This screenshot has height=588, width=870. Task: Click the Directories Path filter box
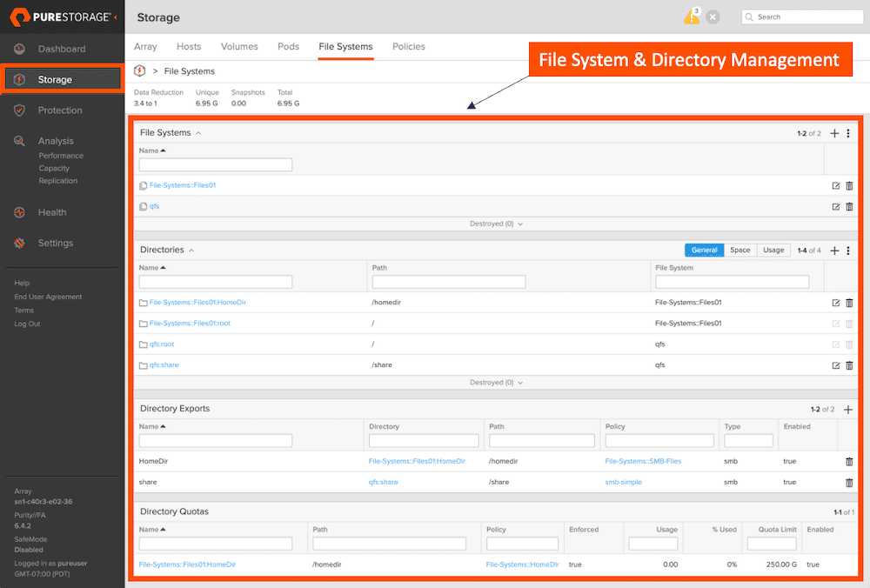point(449,282)
